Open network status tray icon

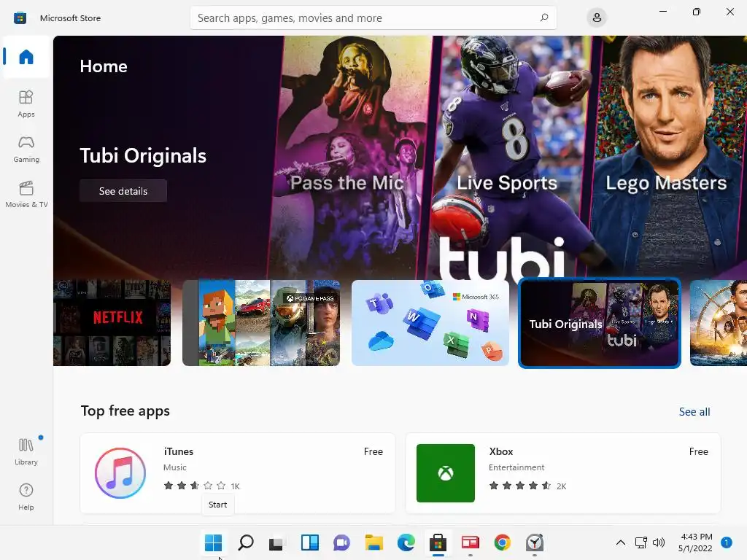(640, 542)
